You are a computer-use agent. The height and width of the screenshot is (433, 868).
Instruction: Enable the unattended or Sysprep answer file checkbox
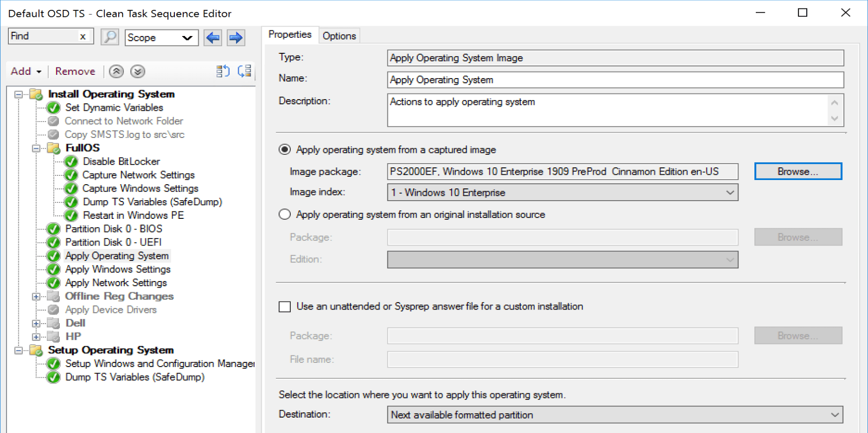pos(284,306)
